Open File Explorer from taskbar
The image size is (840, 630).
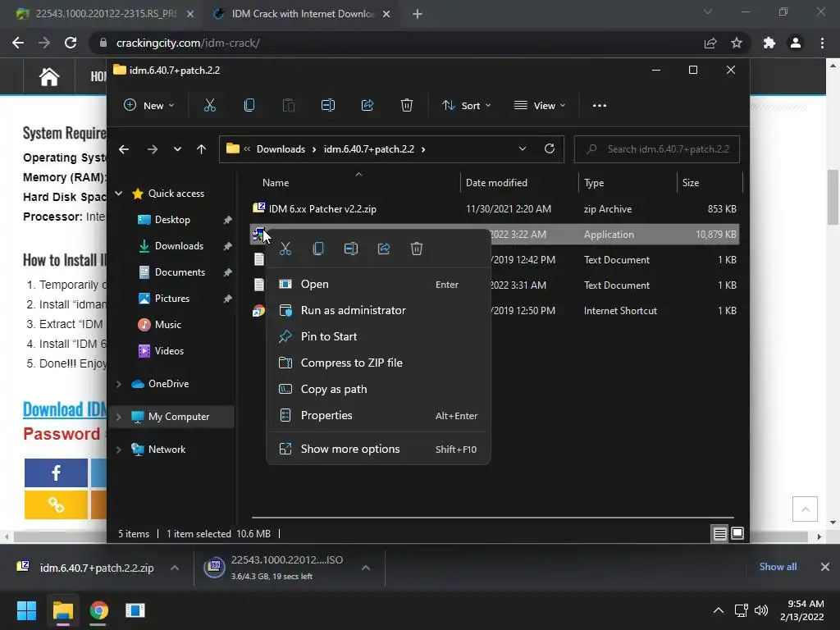click(62, 610)
